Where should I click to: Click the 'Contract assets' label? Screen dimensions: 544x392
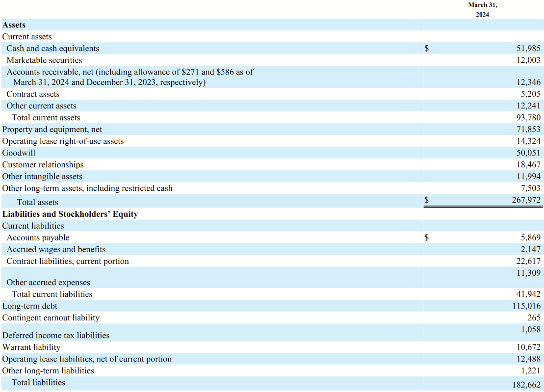[33, 94]
